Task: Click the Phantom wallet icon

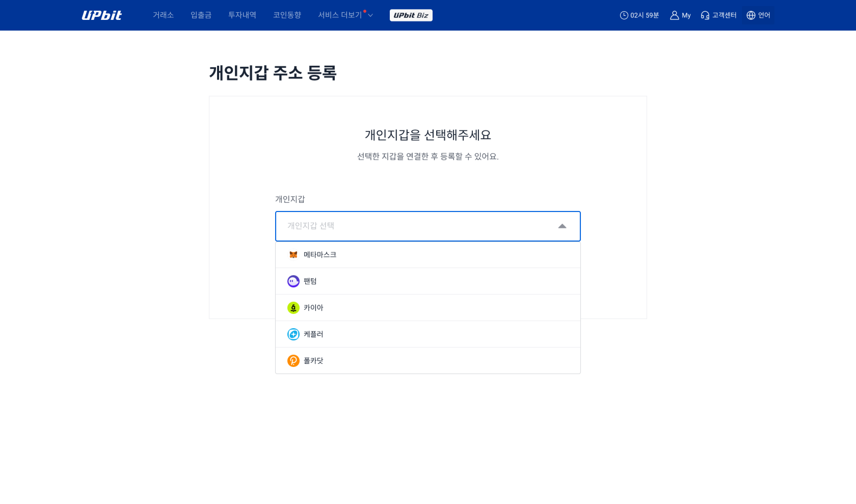Action: 293,281
